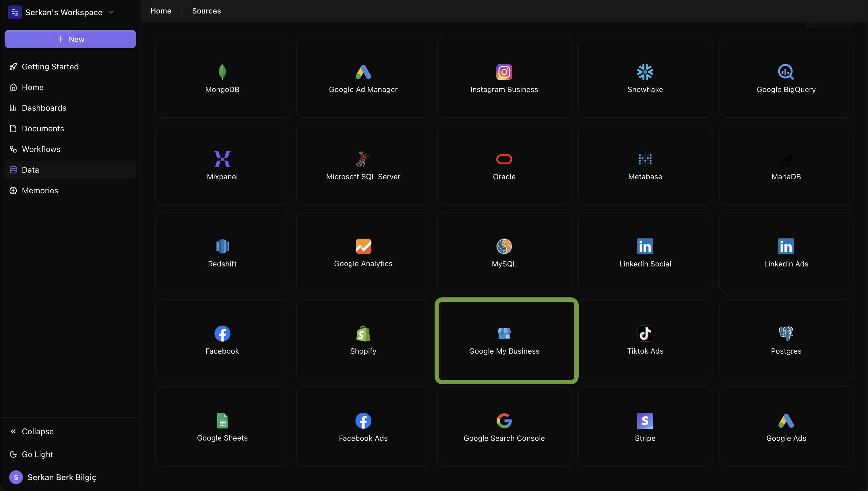Open Workflows in sidebar

pyautogui.click(x=70, y=149)
